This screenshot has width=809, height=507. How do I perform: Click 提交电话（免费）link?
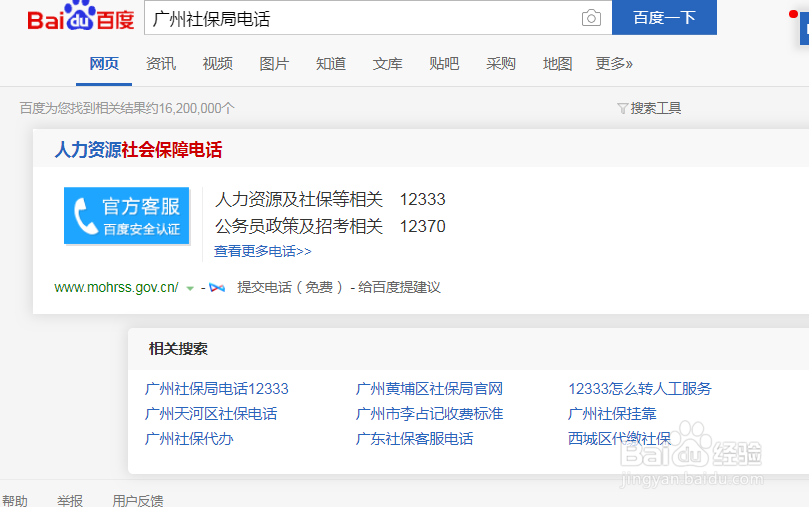(290, 287)
